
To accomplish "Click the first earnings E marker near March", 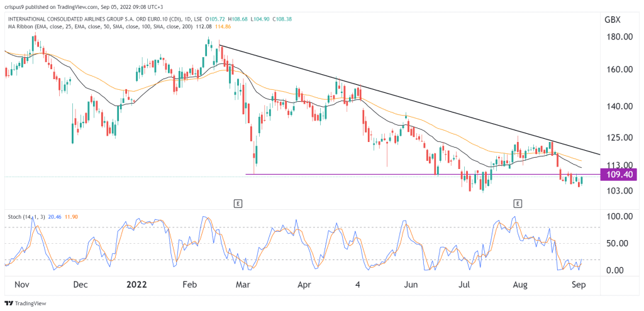I will [237, 203].
